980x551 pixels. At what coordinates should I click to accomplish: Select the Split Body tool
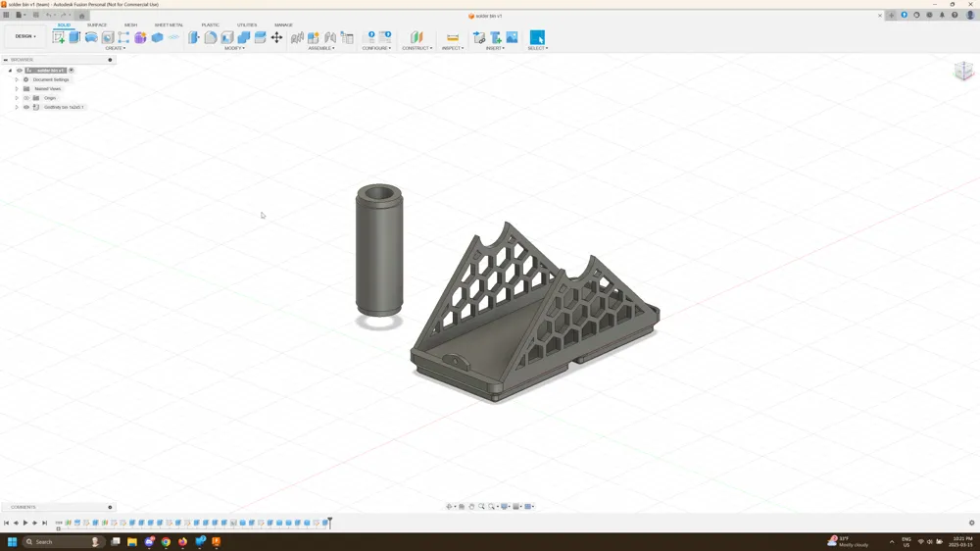click(x=260, y=37)
